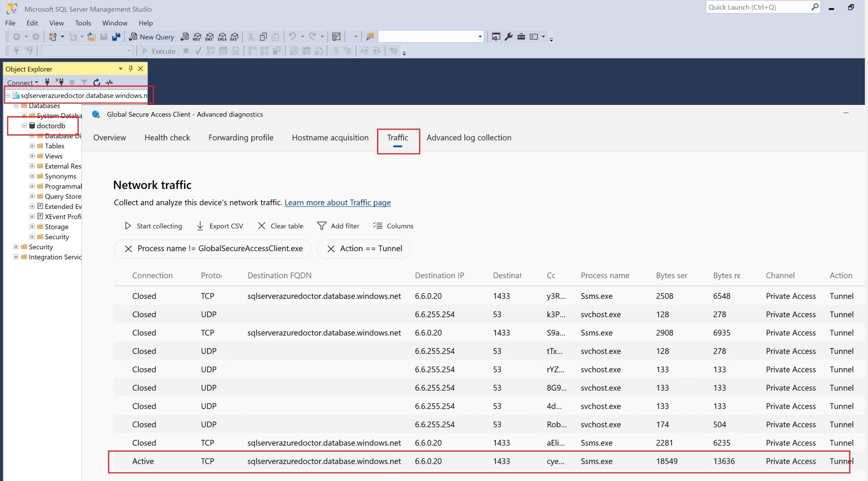Open the View menu
The width and height of the screenshot is (868, 481).
(57, 23)
